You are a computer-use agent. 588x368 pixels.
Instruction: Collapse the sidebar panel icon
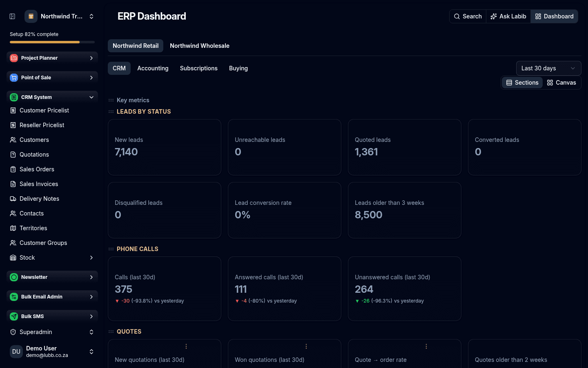[12, 16]
